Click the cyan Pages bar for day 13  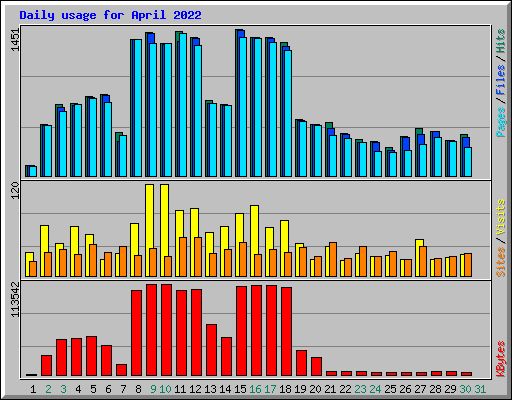pos(213,140)
